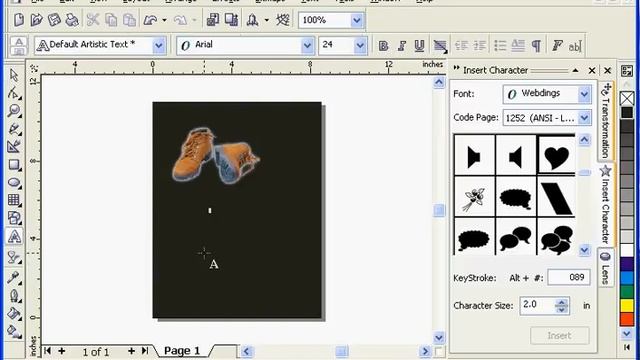640x360 pixels.
Task: Click the Redo arrow icon
Action: point(180,20)
